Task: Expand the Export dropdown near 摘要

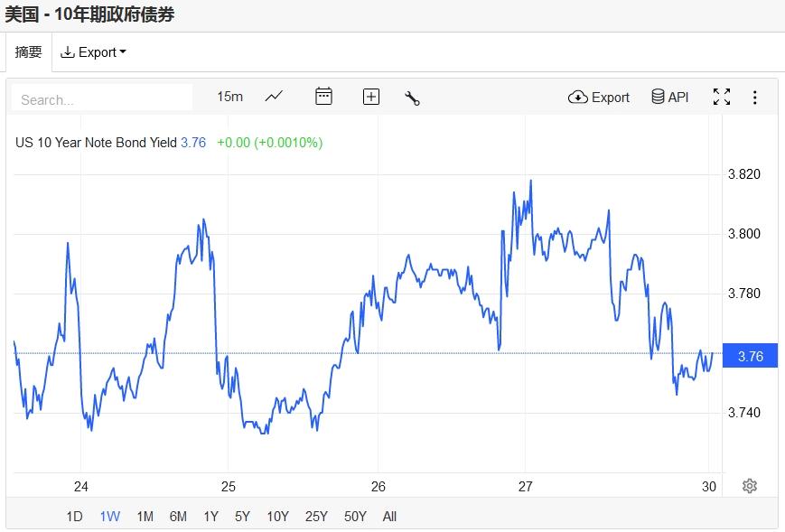Action: coord(93,52)
